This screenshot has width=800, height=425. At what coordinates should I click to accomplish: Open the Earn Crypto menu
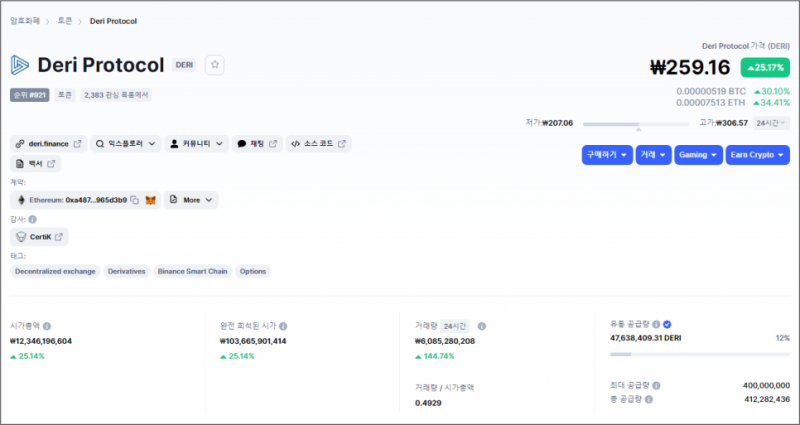(x=757, y=155)
